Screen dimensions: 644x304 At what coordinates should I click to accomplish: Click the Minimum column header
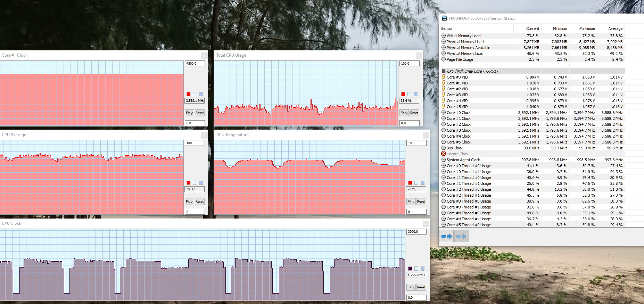[x=555, y=28]
